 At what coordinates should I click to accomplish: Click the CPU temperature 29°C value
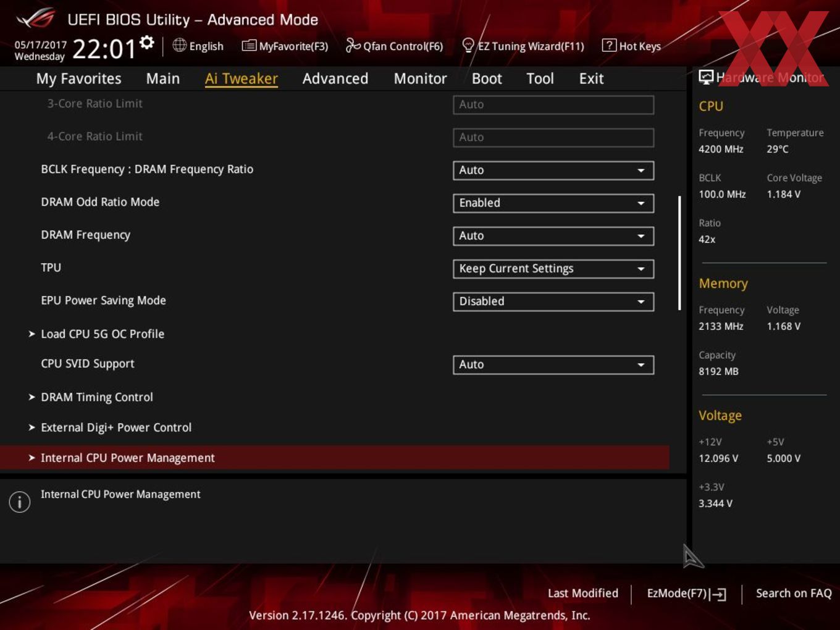[x=778, y=149]
